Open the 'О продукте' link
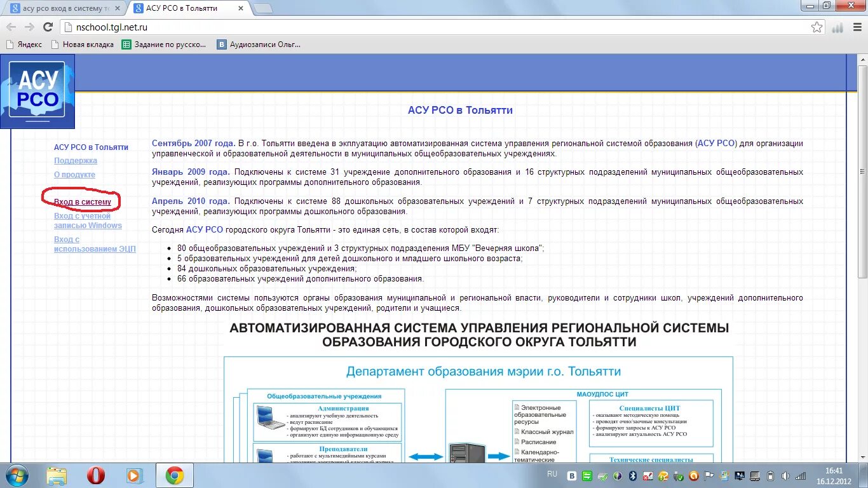Image resolution: width=868 pixels, height=488 pixels. 74,175
